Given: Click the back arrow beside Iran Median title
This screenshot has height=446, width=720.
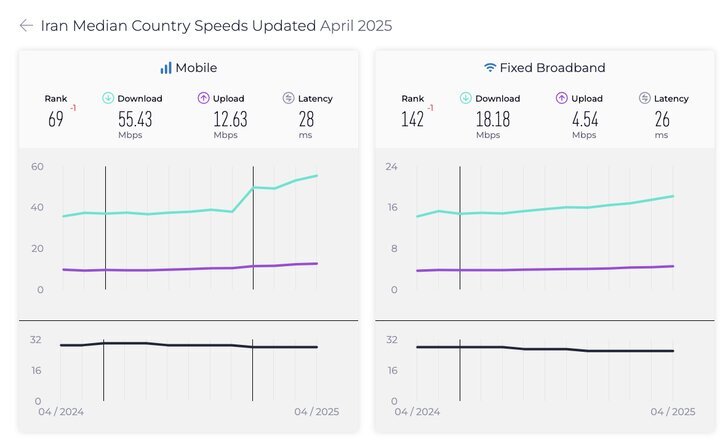Looking at the screenshot, I should (26, 25).
